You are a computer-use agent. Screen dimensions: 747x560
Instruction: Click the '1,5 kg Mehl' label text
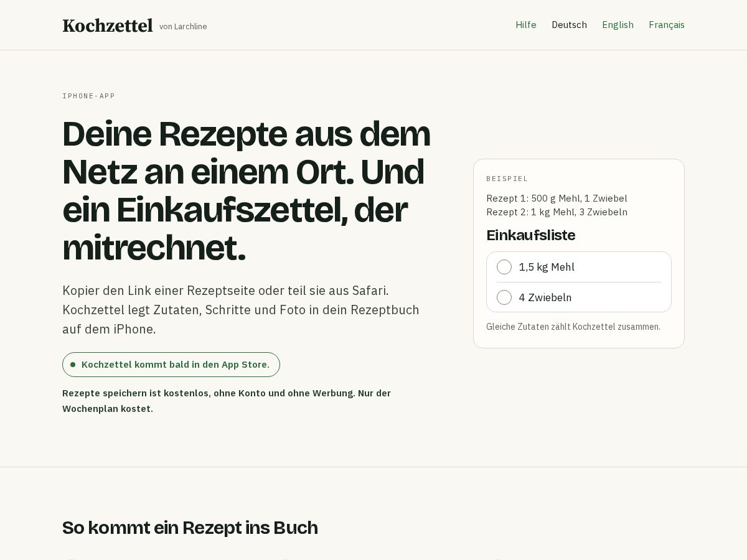pyautogui.click(x=547, y=267)
